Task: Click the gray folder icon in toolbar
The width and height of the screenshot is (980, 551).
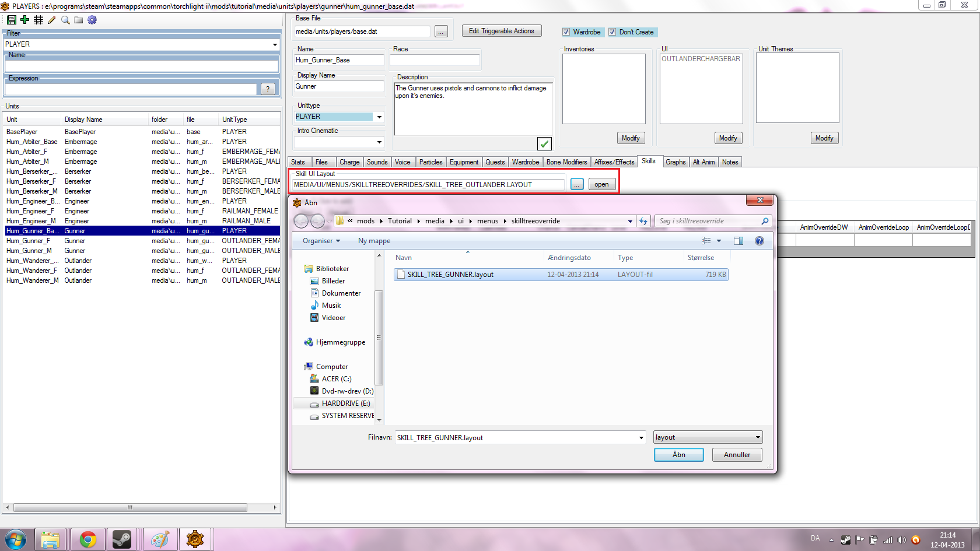Action: coord(79,20)
